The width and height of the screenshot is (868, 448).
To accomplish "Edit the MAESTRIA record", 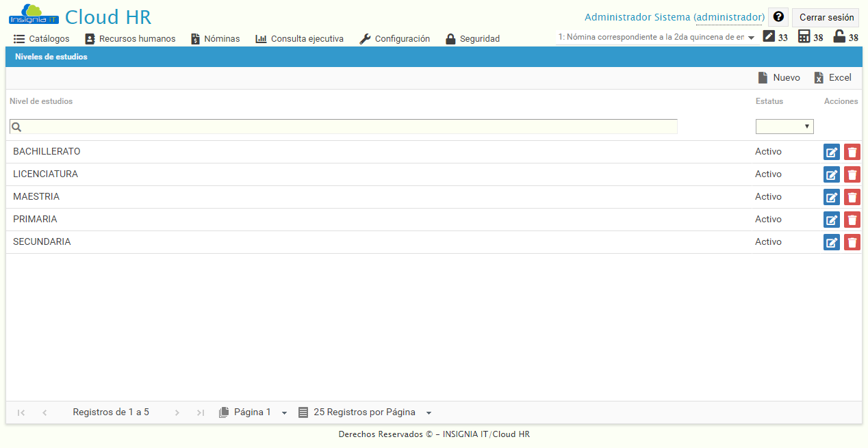I will click(831, 197).
